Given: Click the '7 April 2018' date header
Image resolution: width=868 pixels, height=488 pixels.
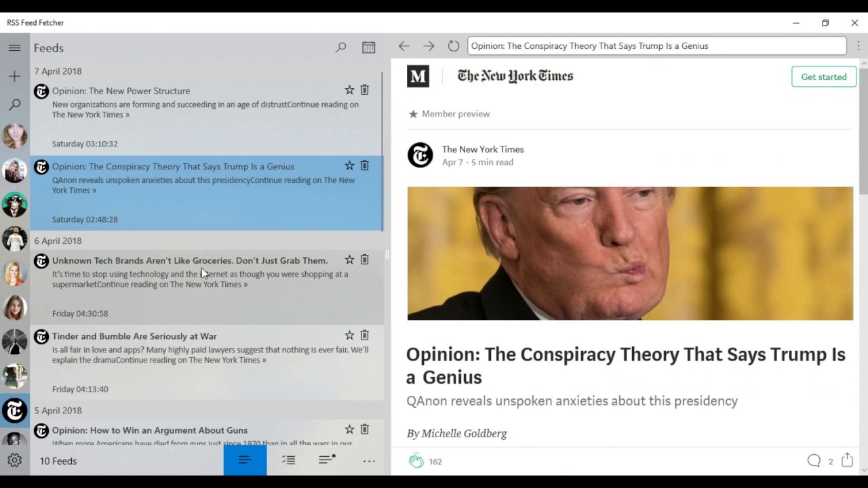Looking at the screenshot, I should [x=58, y=71].
